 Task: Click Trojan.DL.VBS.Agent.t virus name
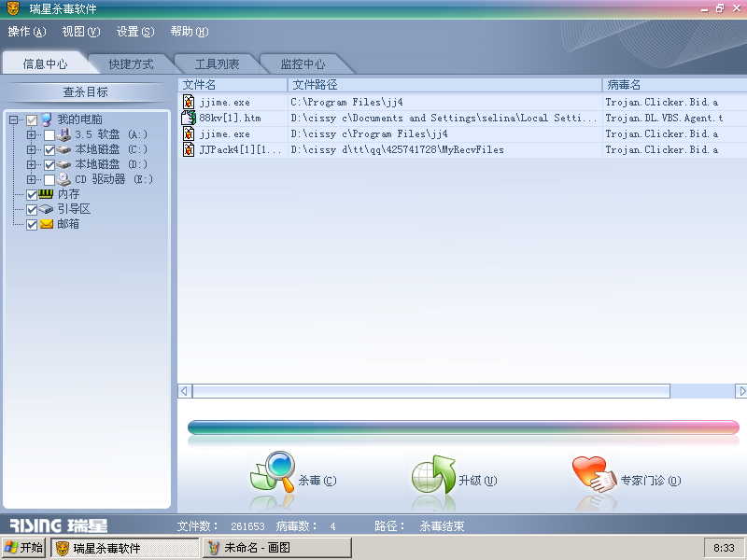(664, 118)
